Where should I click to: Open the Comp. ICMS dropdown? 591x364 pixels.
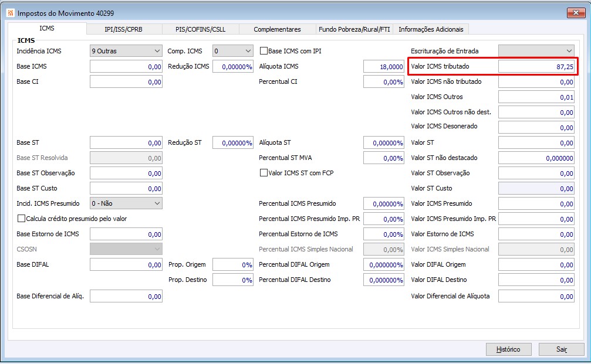click(x=233, y=51)
